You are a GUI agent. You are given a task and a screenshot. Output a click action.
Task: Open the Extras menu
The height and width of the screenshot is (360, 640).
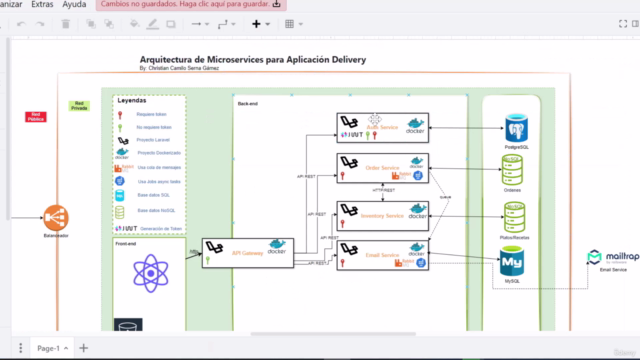coord(42,4)
